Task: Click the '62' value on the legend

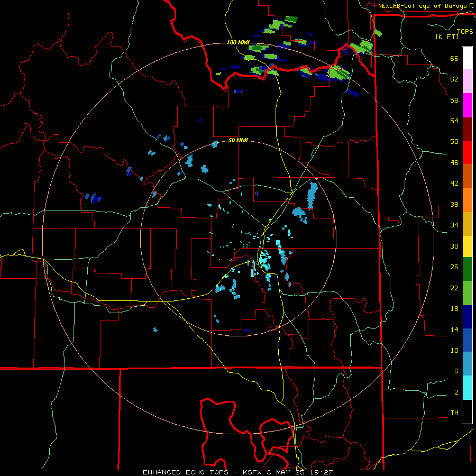Action: tap(454, 79)
